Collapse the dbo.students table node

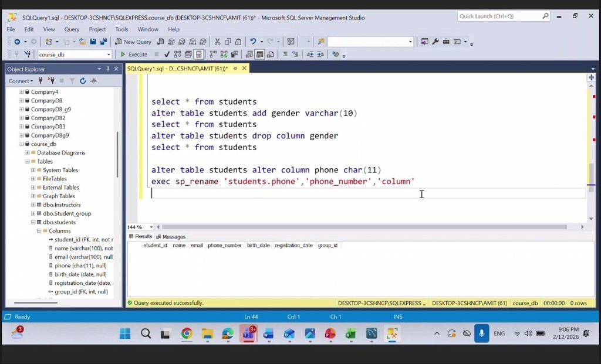click(33, 222)
